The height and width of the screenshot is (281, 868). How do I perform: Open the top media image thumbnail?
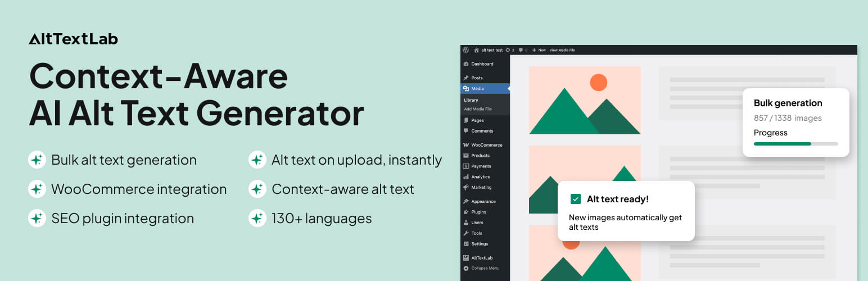[x=585, y=100]
